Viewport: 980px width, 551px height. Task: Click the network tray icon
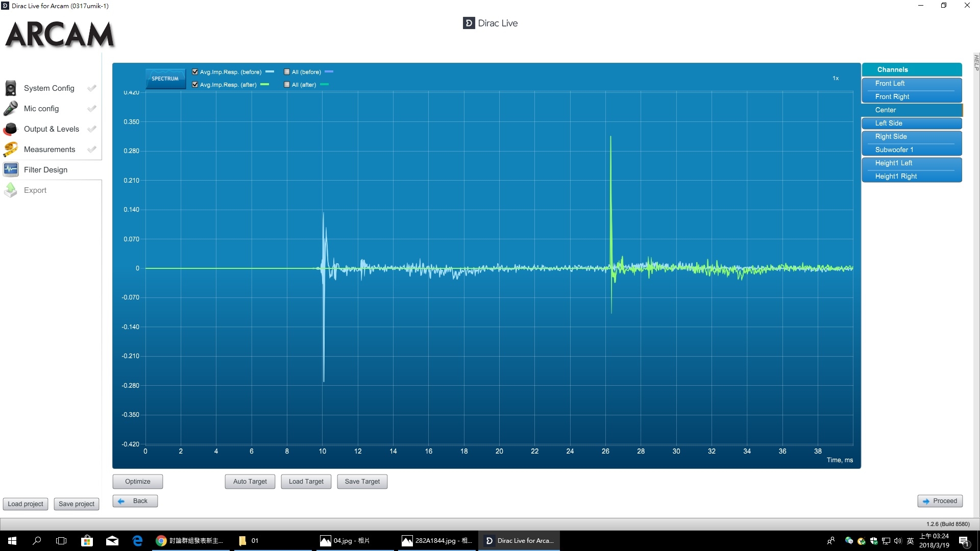[x=886, y=541]
